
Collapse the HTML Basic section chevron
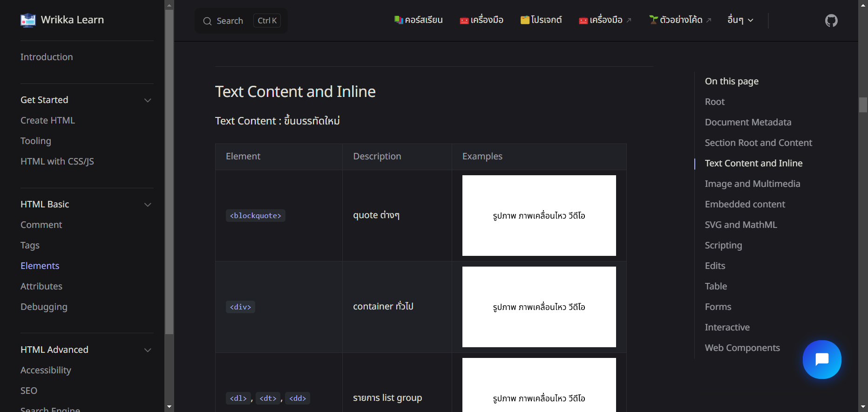[x=148, y=205]
